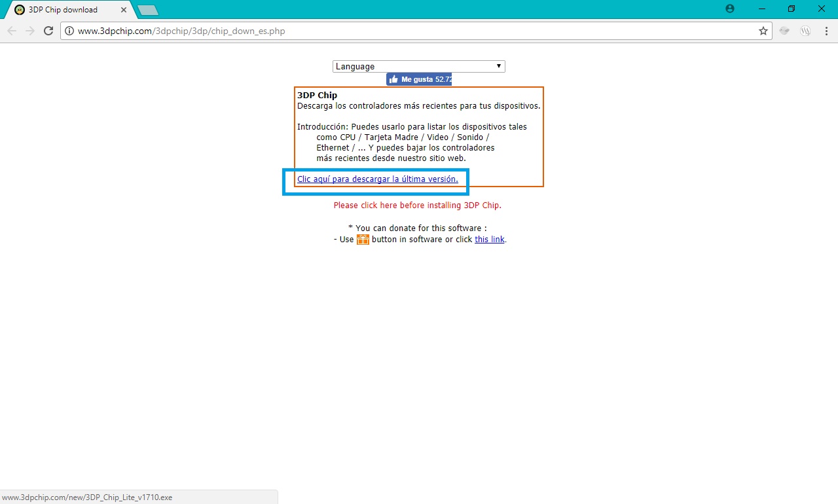Click the orange gift donate icon

pyautogui.click(x=363, y=239)
